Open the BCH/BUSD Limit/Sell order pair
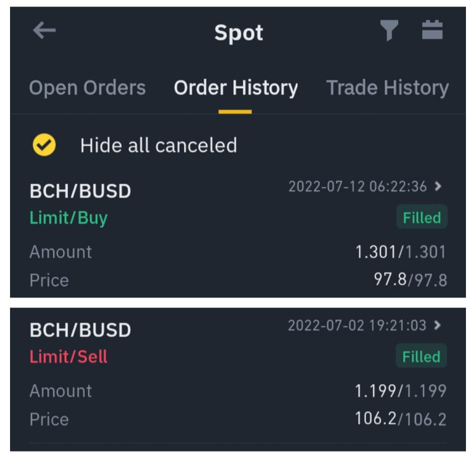The image size is (476, 458). tap(80, 330)
